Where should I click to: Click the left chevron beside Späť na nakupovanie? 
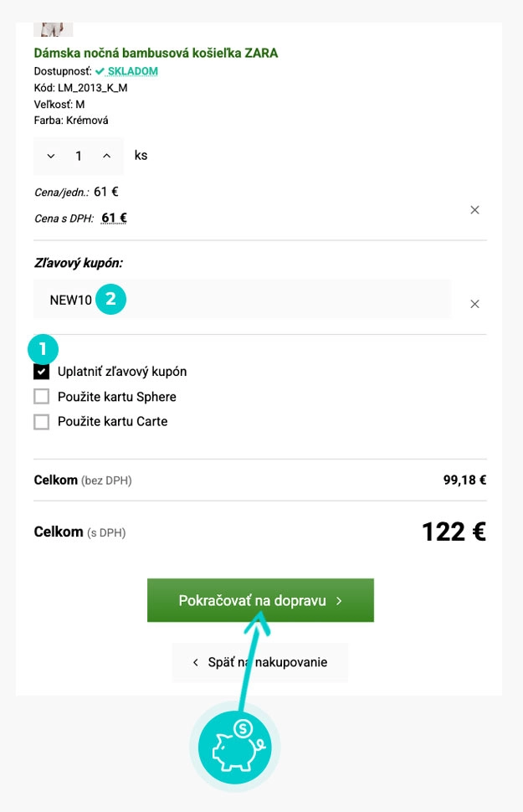[195, 661]
